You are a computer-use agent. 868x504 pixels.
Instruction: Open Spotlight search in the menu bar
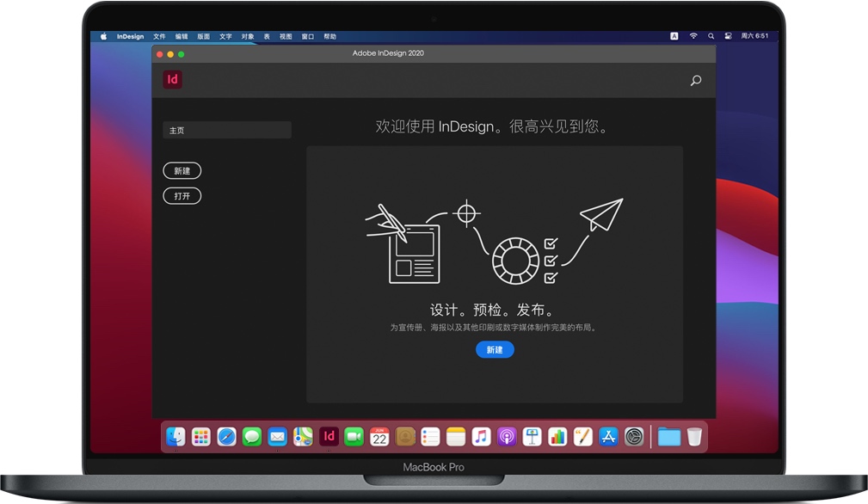coord(711,36)
